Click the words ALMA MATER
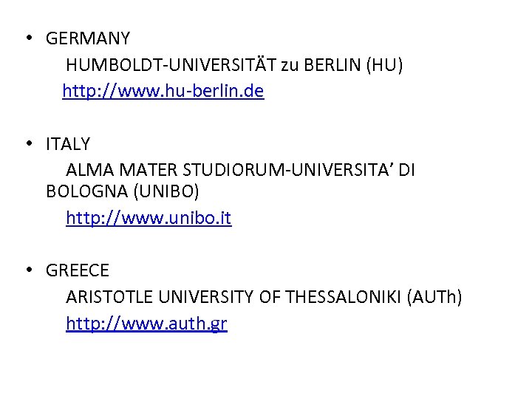 point(122,170)
